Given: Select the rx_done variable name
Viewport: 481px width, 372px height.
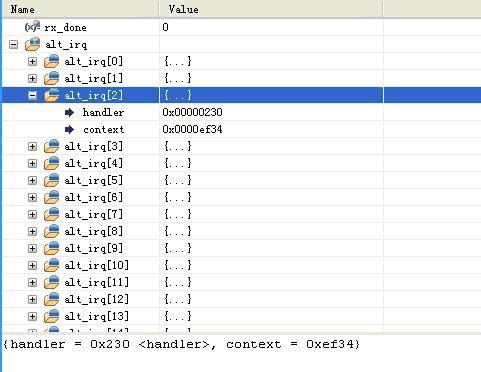Looking at the screenshot, I should click(65, 27).
